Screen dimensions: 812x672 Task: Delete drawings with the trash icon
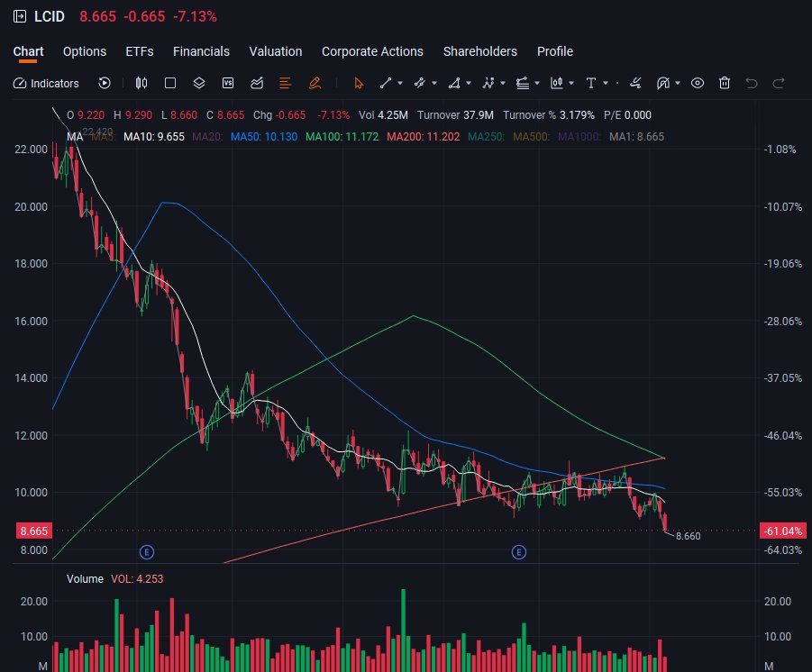[725, 83]
